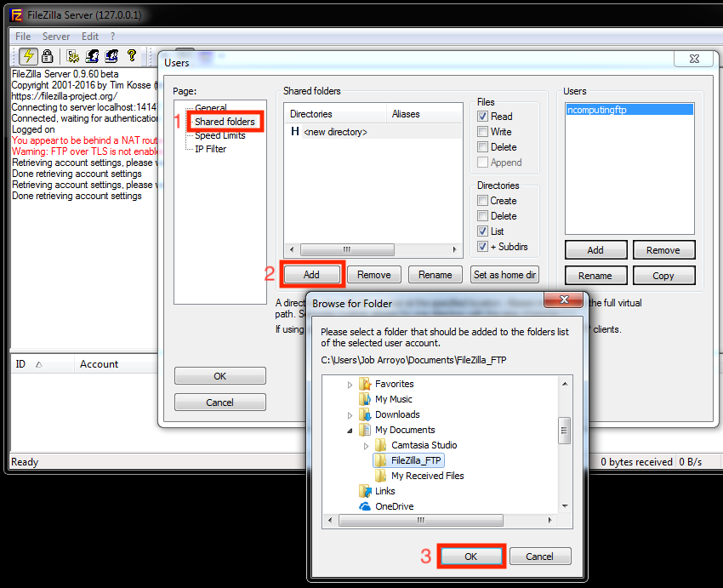Open server settings gear icon in toolbar
Screen dimensions: 723x588
coord(73,56)
